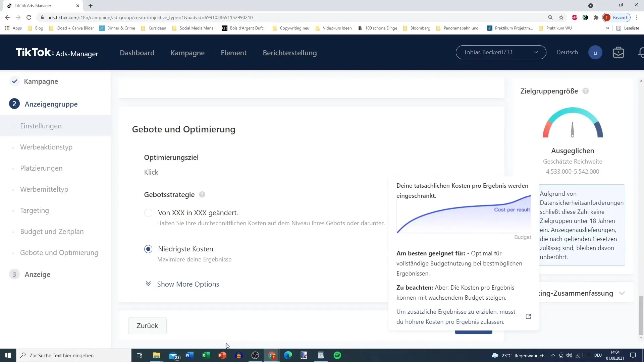Open the Bloomberg bookmark
The image size is (644, 362).
[x=417, y=28]
